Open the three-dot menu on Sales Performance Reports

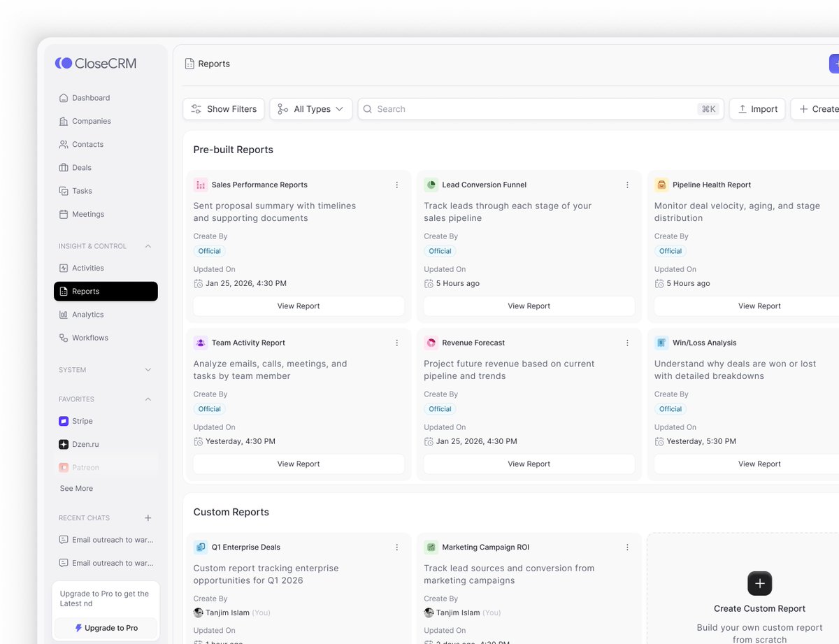point(397,185)
